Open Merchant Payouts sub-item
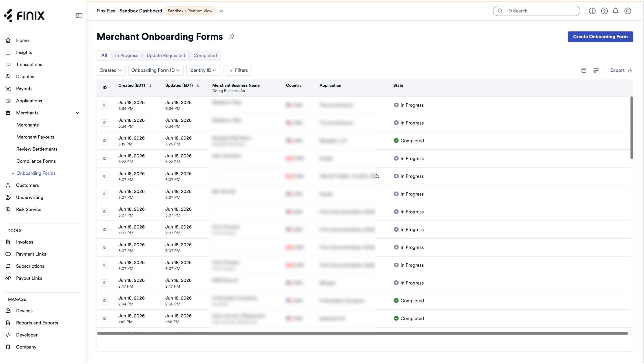The height and width of the screenshot is (364, 644). 35,137
